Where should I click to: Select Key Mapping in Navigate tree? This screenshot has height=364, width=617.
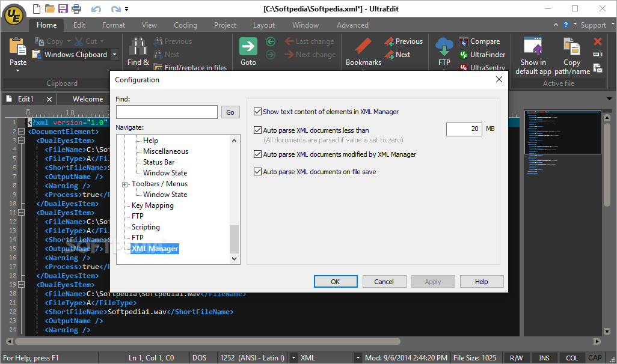pyautogui.click(x=153, y=205)
